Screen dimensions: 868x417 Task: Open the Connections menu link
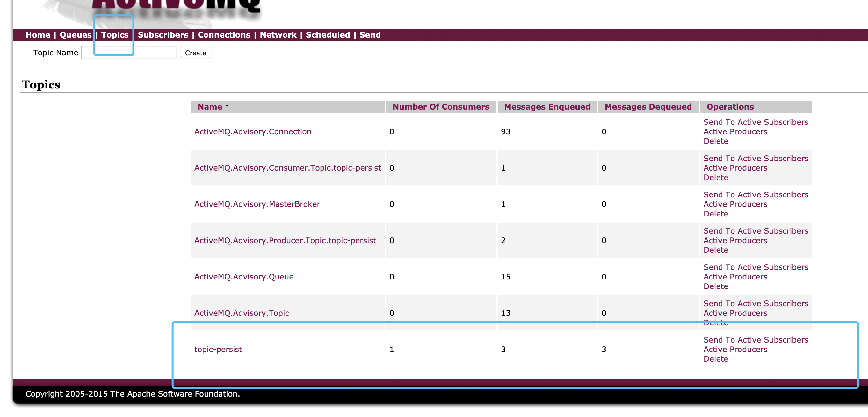pos(224,35)
